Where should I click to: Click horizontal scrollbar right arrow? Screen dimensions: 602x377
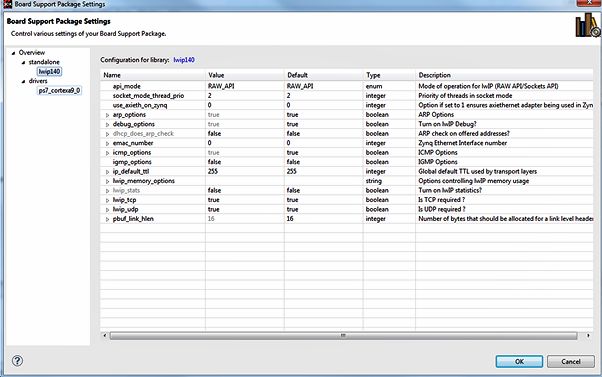588,336
